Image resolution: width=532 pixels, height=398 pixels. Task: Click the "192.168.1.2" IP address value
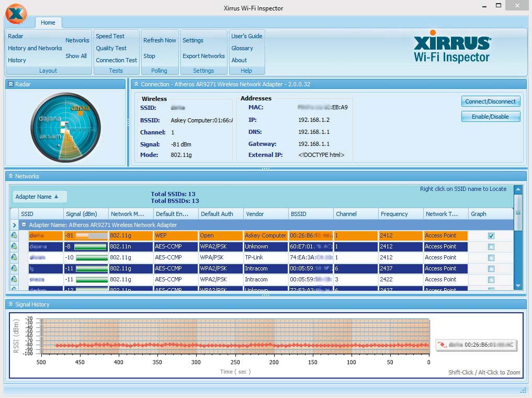click(314, 120)
